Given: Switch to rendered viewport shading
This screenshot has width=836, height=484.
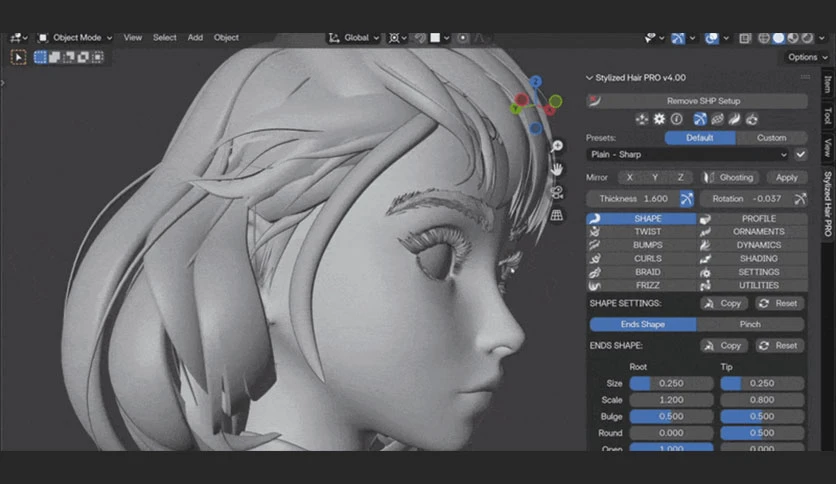Looking at the screenshot, I should (x=807, y=38).
